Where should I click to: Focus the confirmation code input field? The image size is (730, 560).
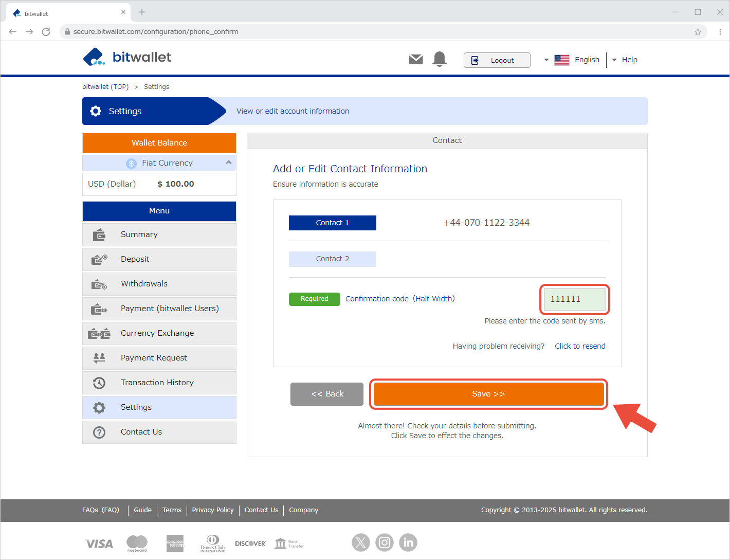point(574,299)
